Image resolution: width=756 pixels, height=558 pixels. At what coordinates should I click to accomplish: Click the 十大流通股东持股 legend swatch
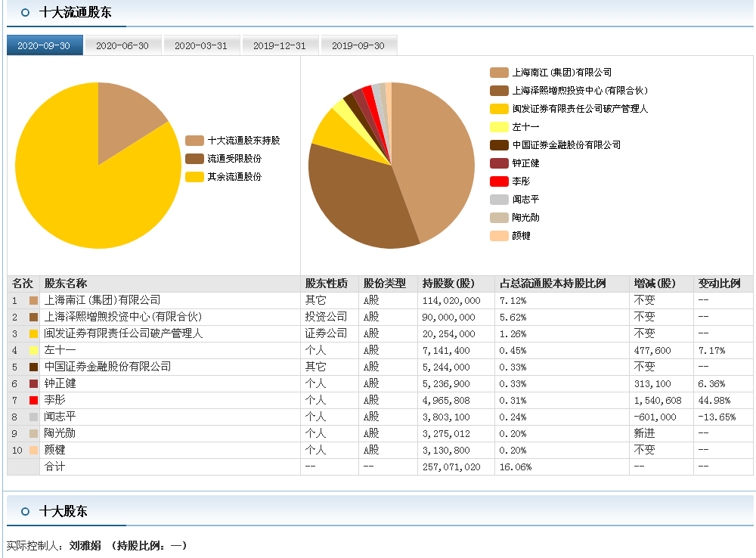coord(195,141)
